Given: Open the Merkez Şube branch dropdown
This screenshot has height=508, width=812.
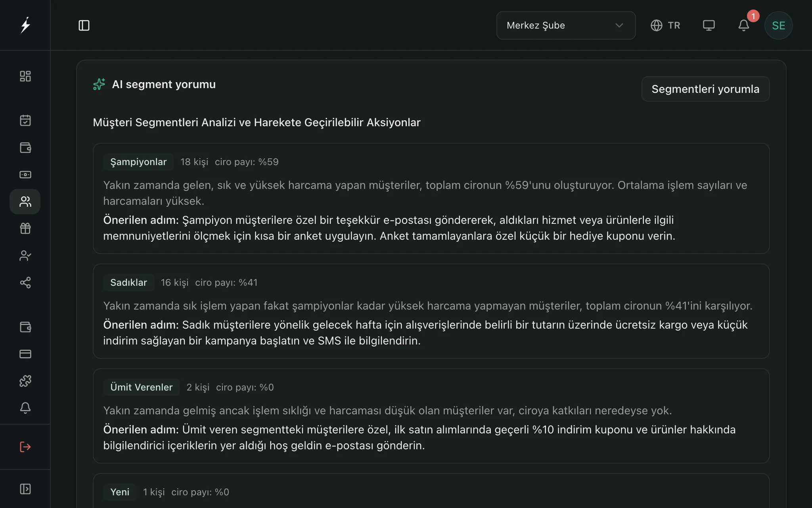Looking at the screenshot, I should [566, 25].
